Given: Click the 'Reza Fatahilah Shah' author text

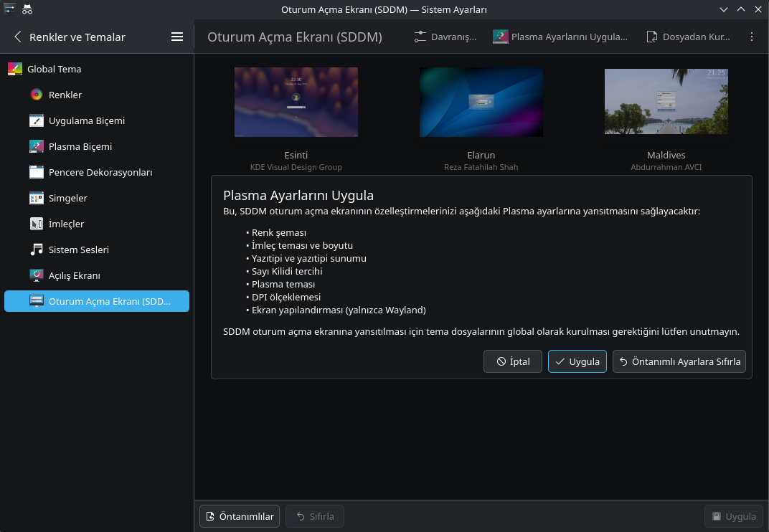Looking at the screenshot, I should (481, 167).
